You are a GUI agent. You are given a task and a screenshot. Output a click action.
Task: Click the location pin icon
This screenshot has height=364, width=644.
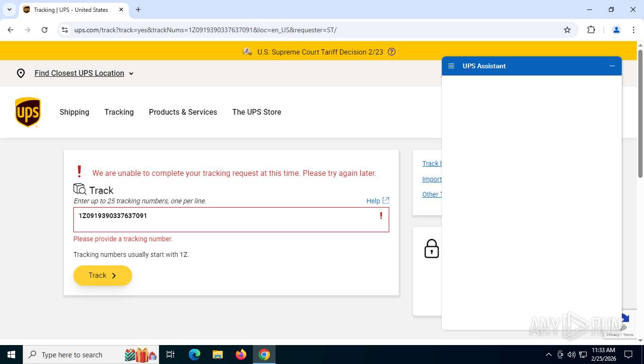(x=21, y=73)
